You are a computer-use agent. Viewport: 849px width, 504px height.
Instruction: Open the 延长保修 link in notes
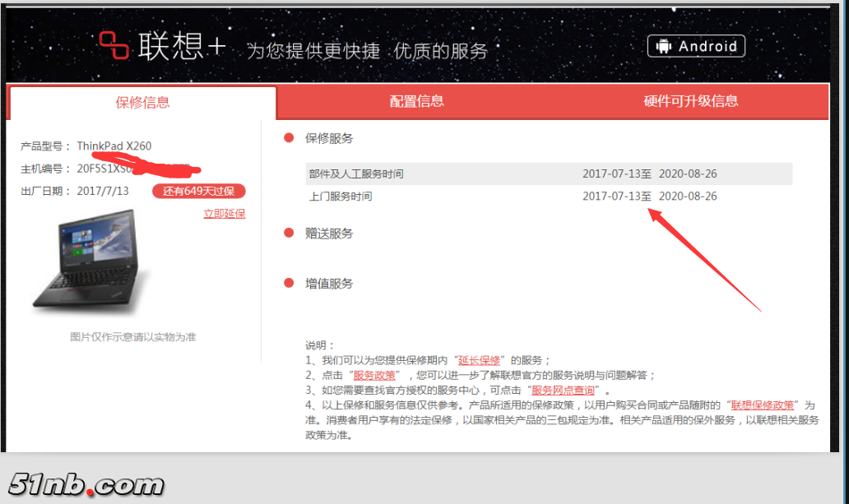click(479, 360)
